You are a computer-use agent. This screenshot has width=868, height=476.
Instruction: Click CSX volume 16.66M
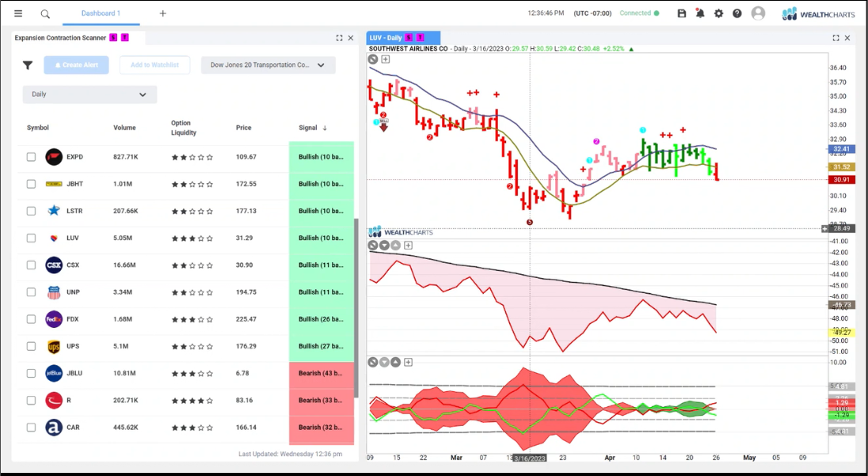tap(124, 265)
